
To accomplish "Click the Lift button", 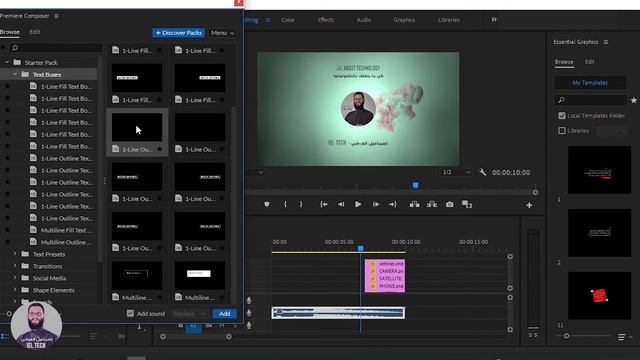I will point(414,204).
